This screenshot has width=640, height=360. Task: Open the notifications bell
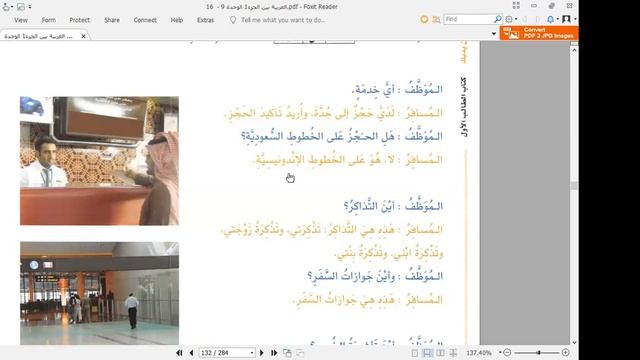coord(551,19)
